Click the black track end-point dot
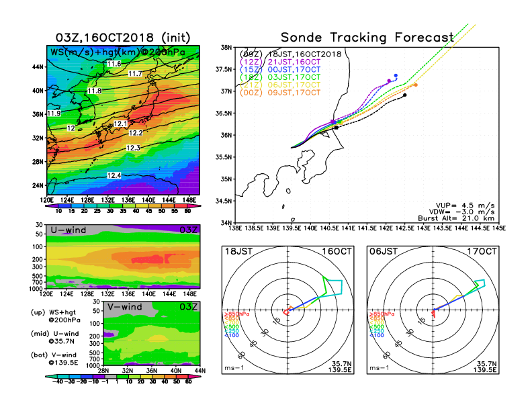Viewport: 532px width, 411px height. click(405, 95)
